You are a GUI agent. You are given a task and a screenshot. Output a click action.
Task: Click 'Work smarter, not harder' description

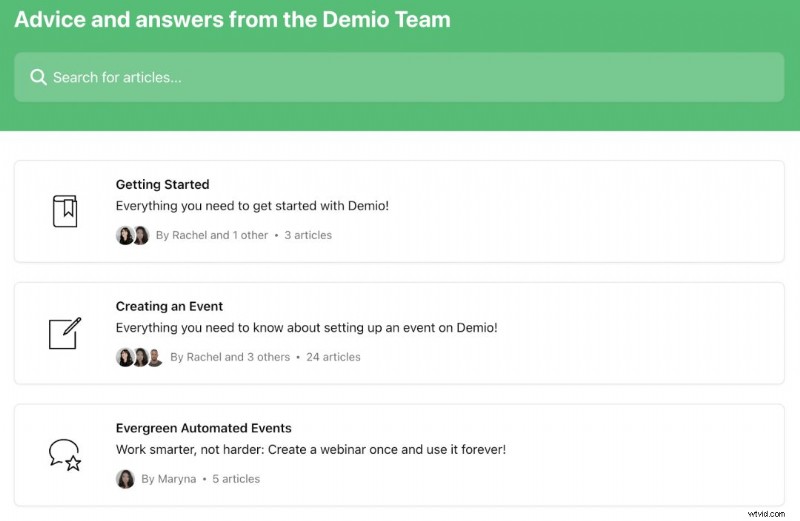(x=311, y=450)
